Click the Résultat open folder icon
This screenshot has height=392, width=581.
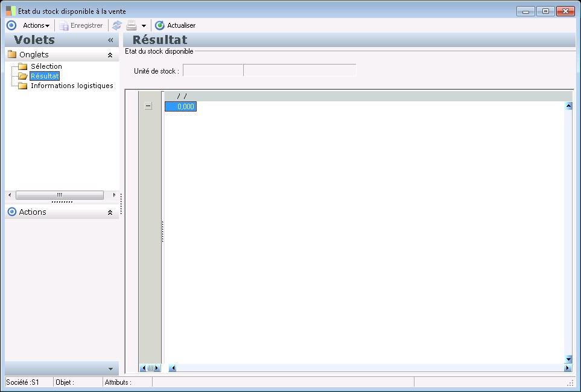pos(23,76)
